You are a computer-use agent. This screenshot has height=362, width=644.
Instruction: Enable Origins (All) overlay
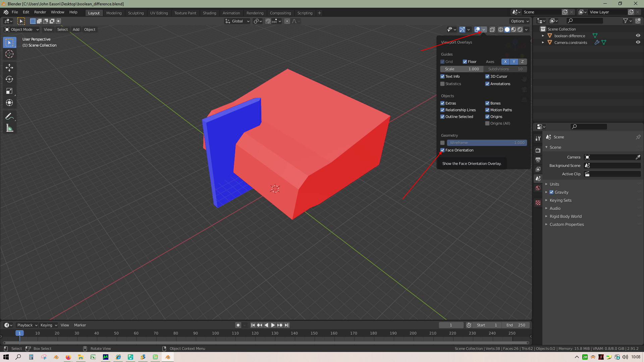click(487, 123)
